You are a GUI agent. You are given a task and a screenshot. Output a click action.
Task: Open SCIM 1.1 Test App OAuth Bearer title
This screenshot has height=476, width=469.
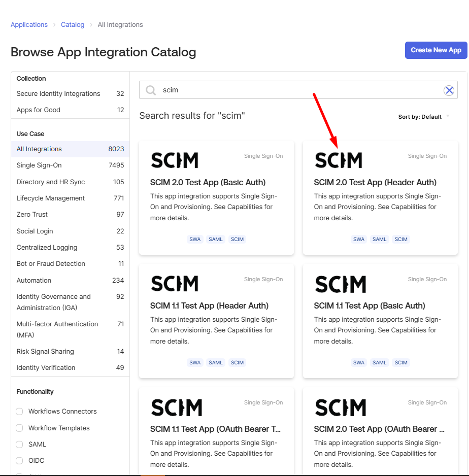point(215,429)
